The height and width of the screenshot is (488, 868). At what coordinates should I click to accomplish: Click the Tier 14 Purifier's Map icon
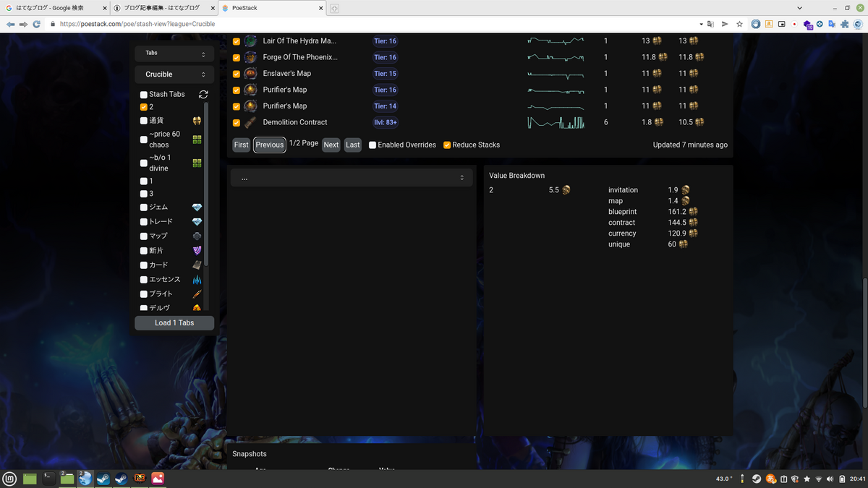point(250,106)
